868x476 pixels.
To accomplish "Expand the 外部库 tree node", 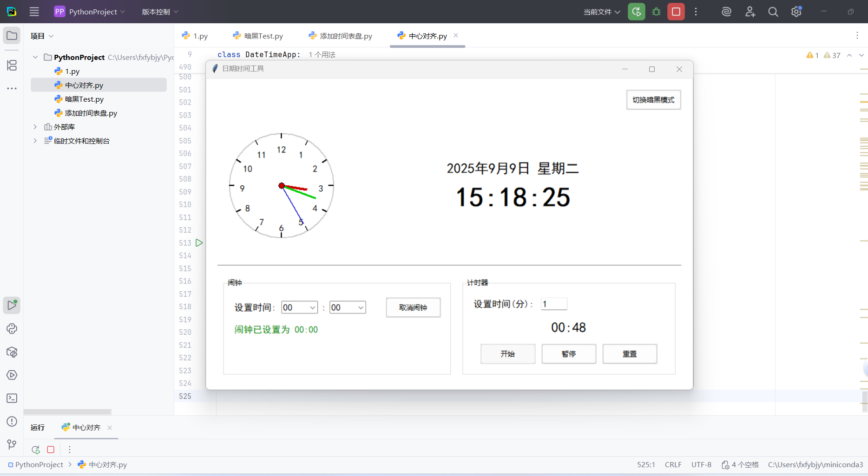I will (35, 126).
